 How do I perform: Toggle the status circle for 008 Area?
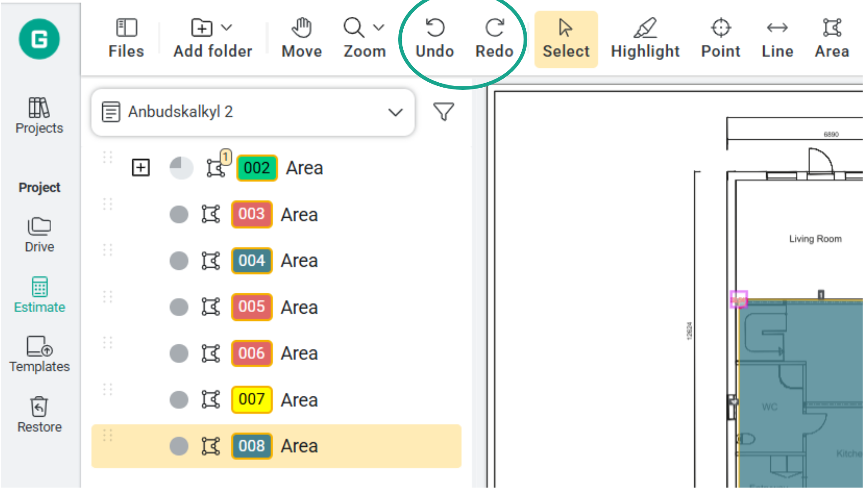(179, 446)
